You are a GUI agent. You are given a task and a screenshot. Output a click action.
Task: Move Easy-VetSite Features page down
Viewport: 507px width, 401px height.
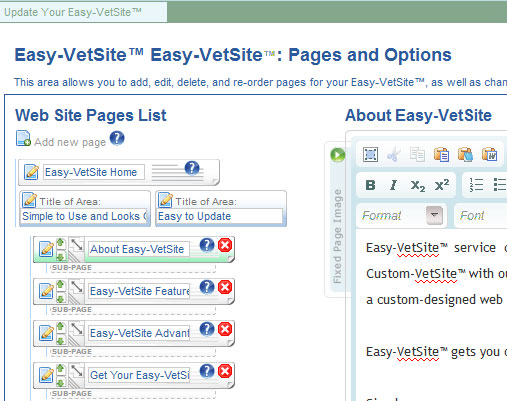click(60, 298)
